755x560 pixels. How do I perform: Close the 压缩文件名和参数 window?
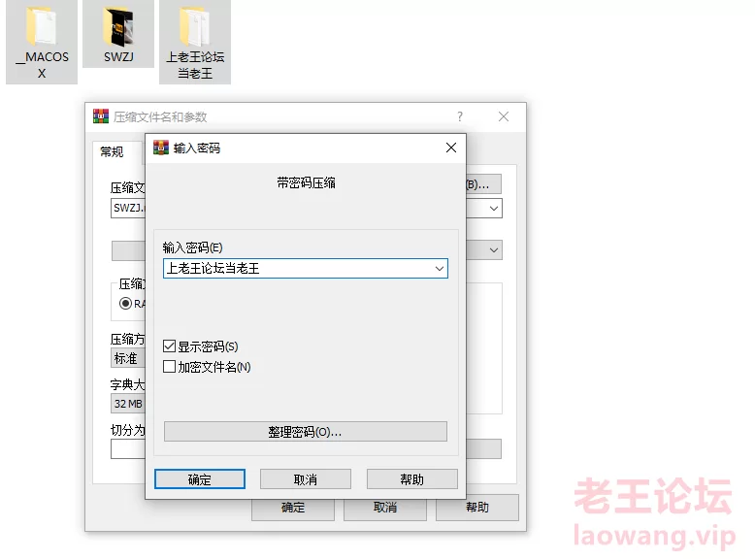click(504, 116)
